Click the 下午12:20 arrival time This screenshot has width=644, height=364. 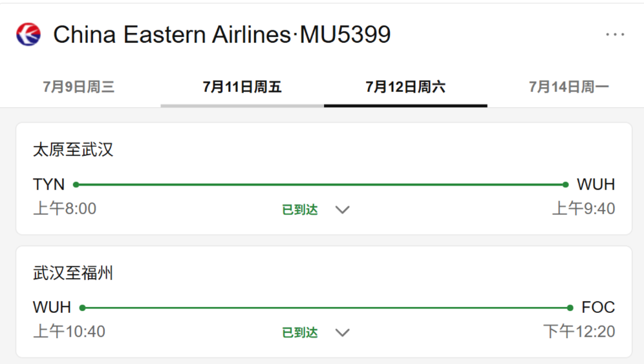pos(579,332)
